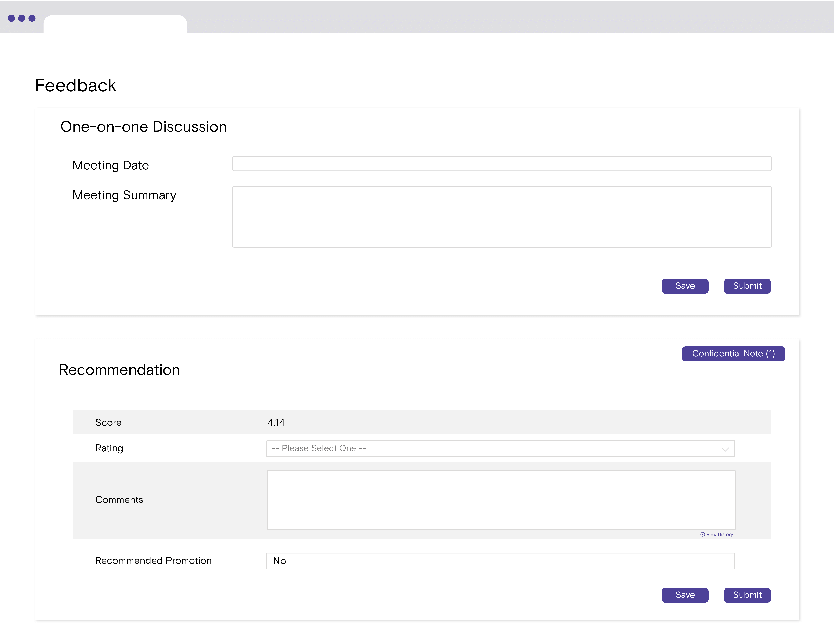The width and height of the screenshot is (834, 644).
Task: Save the Recommendation section
Action: click(x=685, y=595)
